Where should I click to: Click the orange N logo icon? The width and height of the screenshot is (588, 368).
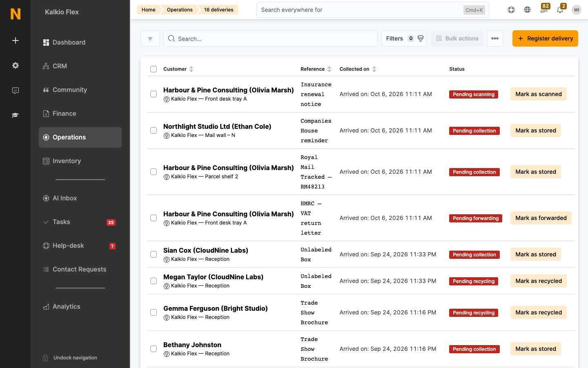(16, 14)
